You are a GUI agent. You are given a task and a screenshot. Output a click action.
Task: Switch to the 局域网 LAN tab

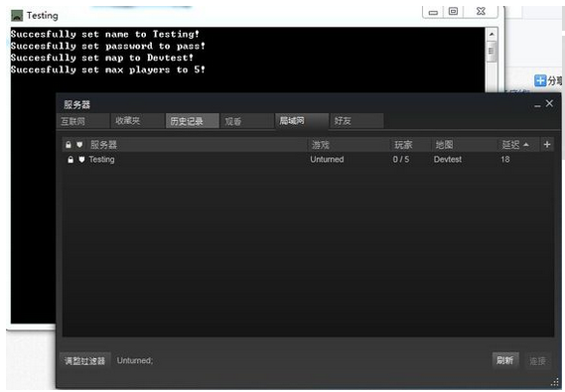click(302, 121)
